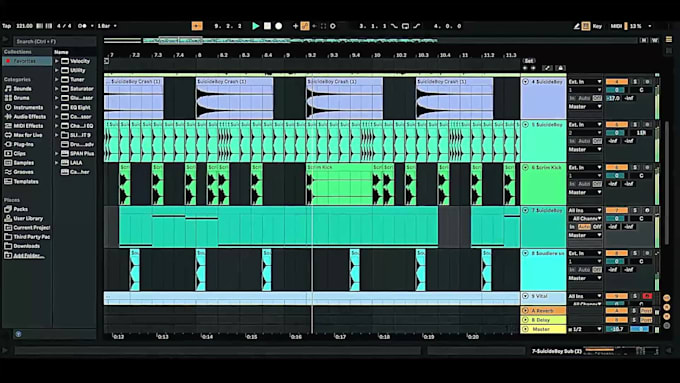Open Third Party Packs place
Viewport: 680px width, 383px height.
(x=28, y=237)
